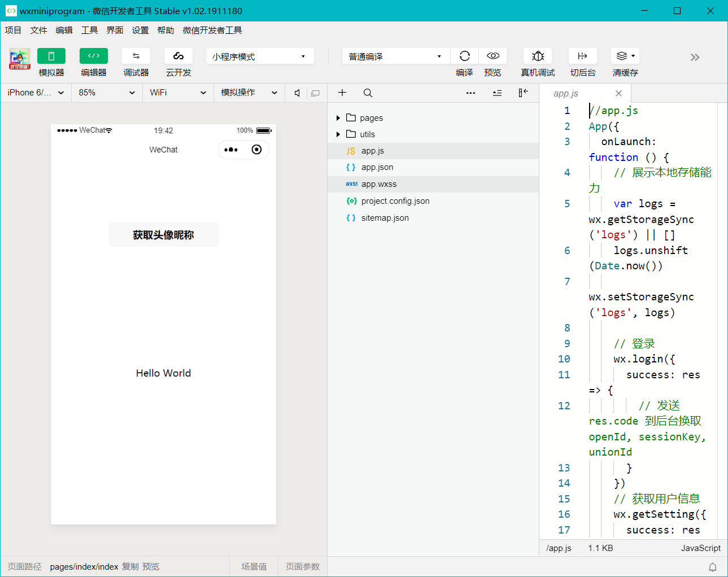Open project.config.json in file tree
Screen dimensions: 728x577
coord(395,201)
